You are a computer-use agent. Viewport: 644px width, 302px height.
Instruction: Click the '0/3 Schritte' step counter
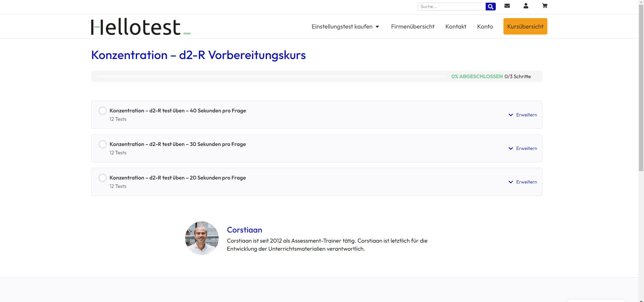[x=518, y=77]
